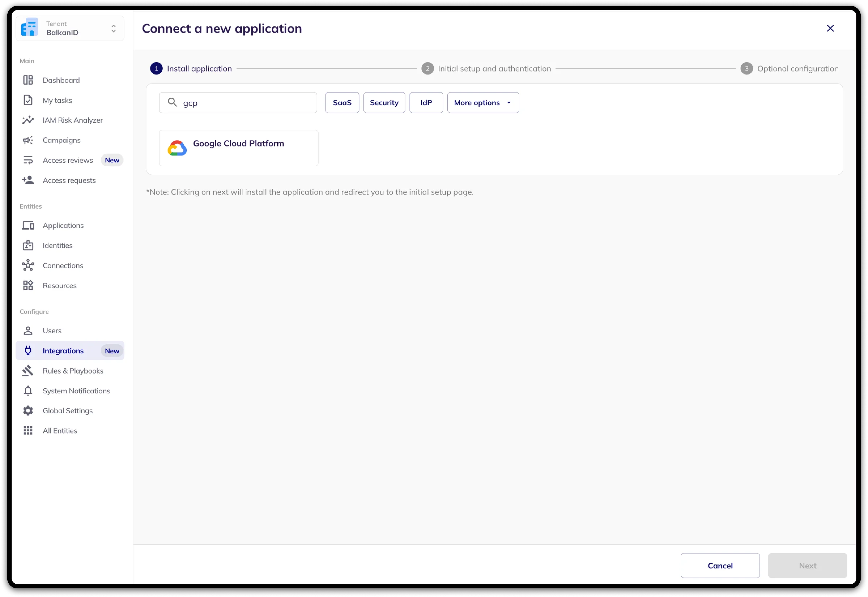
Task: Click the System Notifications bell icon
Action: [28, 391]
